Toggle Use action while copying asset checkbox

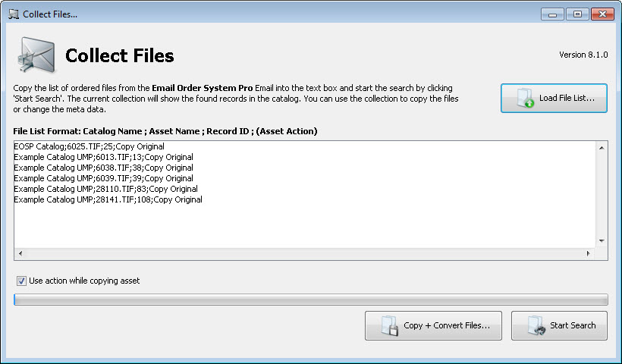coord(21,281)
